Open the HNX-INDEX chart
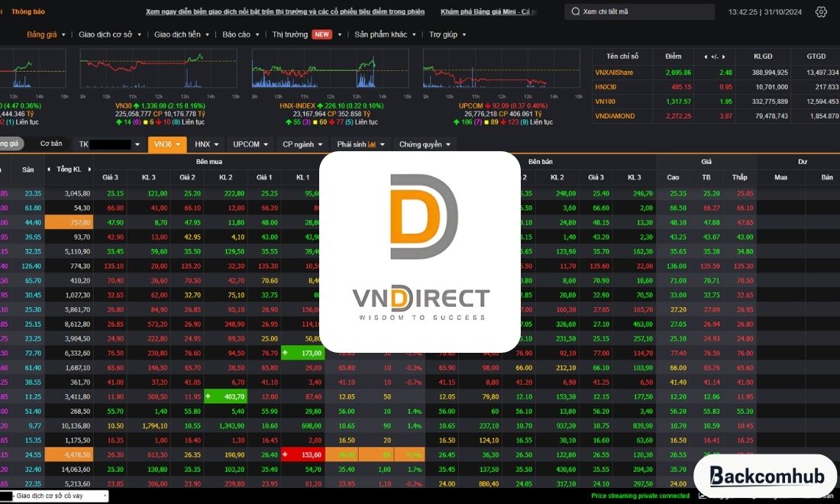 (330, 69)
